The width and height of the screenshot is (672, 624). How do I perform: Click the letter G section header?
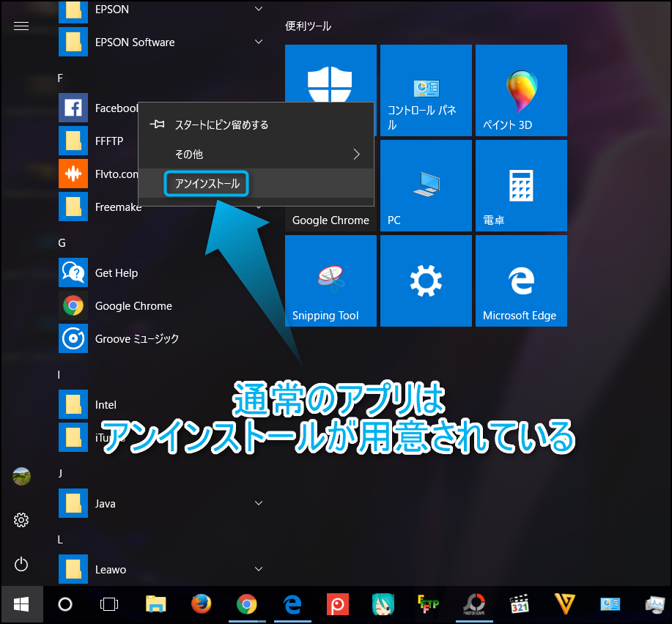62,242
